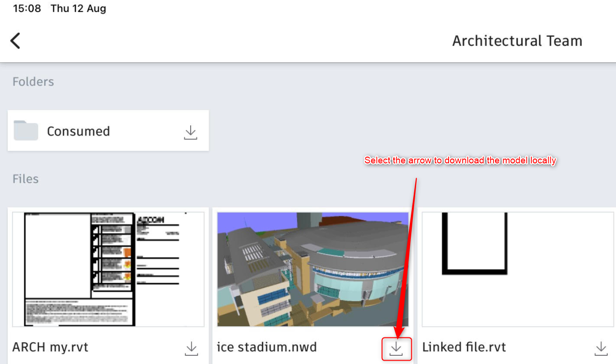Screen dimensions: 616x364
Task: Open the ice stadium.nwd filename label
Action: tap(268, 347)
